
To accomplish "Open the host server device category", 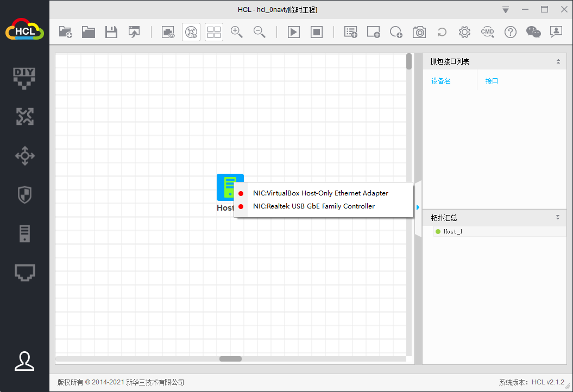I will click(24, 234).
